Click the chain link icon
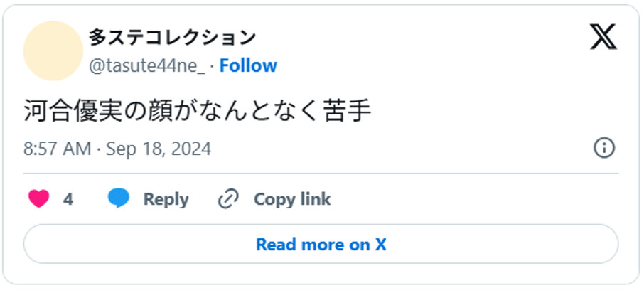Screen dimensions: 644x293 [x=227, y=199]
